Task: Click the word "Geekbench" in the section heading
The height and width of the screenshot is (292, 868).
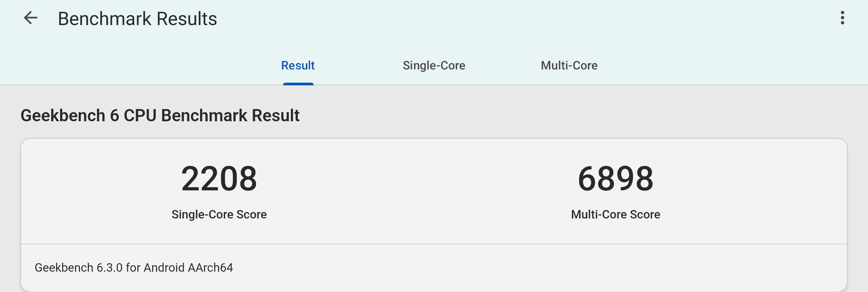Action: [x=63, y=116]
